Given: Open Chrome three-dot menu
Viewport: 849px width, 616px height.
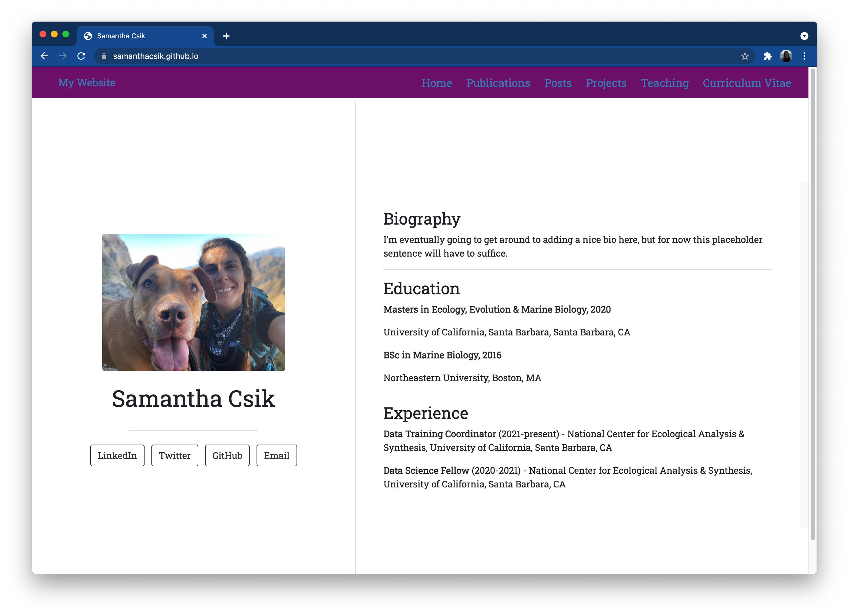Looking at the screenshot, I should [x=804, y=56].
